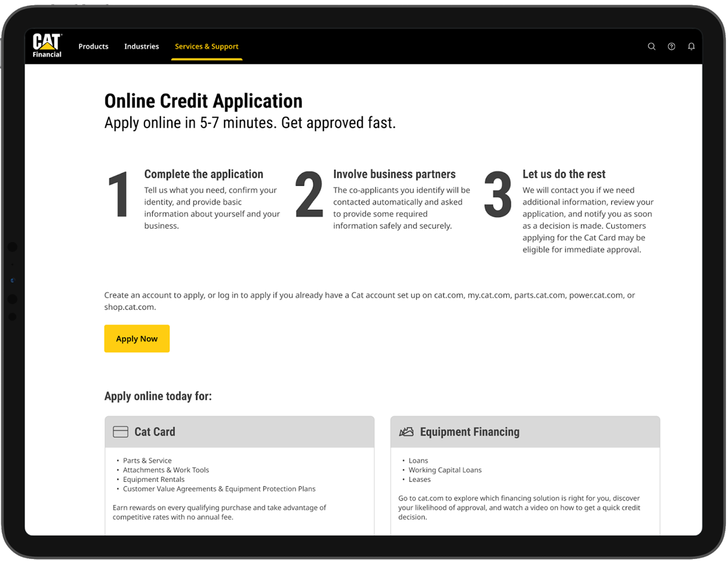Click the 'Leases' list item
The width and height of the screenshot is (728, 561).
(420, 479)
